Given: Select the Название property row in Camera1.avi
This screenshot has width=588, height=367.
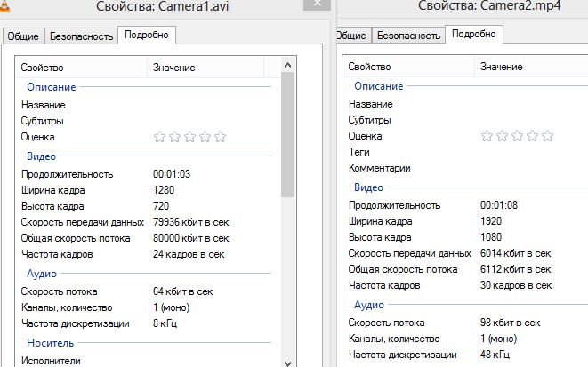Looking at the screenshot, I should (x=44, y=104).
